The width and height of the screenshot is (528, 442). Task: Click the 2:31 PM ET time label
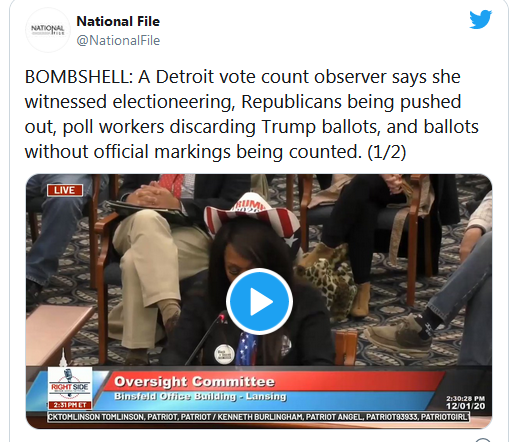(x=70, y=405)
